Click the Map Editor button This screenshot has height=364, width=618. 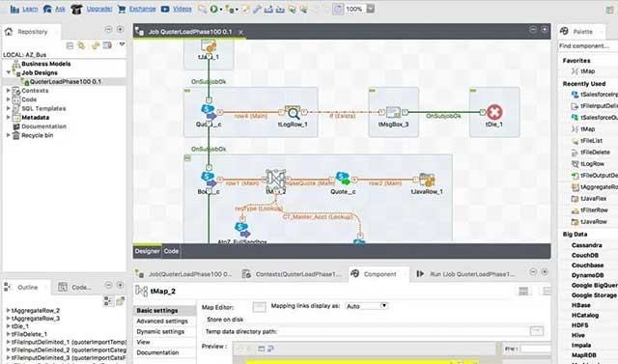coord(259,306)
